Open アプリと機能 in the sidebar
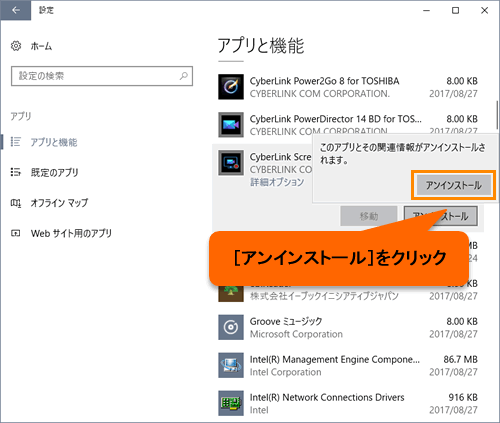500x423 pixels. 54,142
